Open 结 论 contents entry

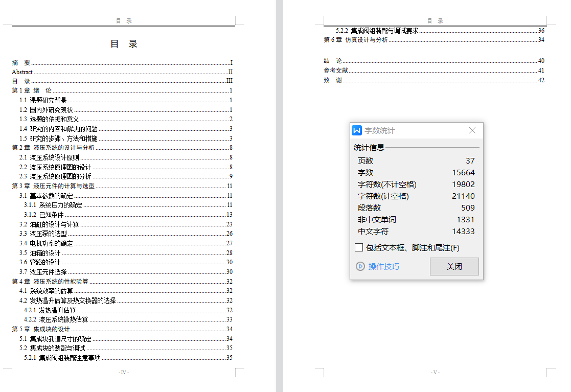coord(434,61)
